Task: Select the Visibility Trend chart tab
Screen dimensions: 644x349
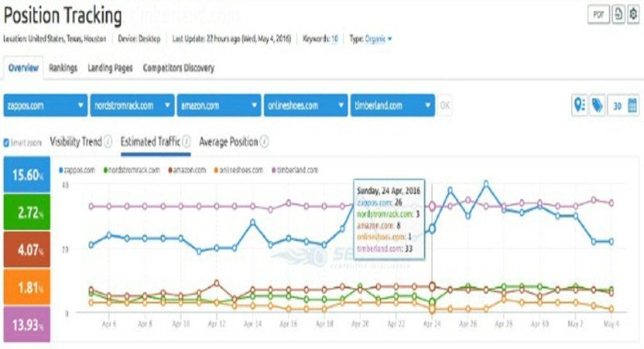Action: (x=75, y=141)
